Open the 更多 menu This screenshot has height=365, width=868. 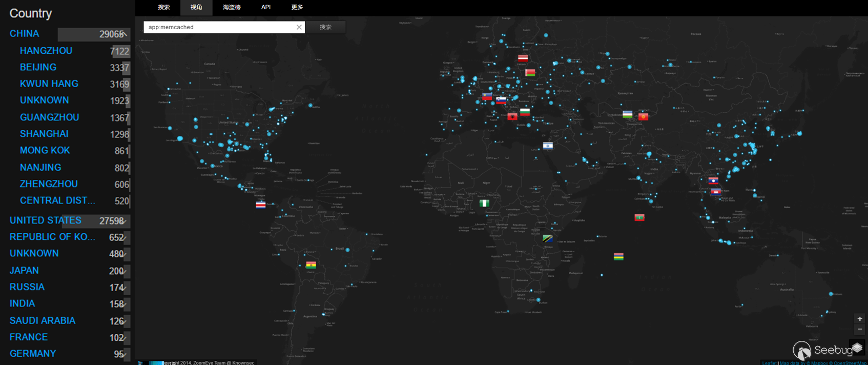tap(297, 7)
